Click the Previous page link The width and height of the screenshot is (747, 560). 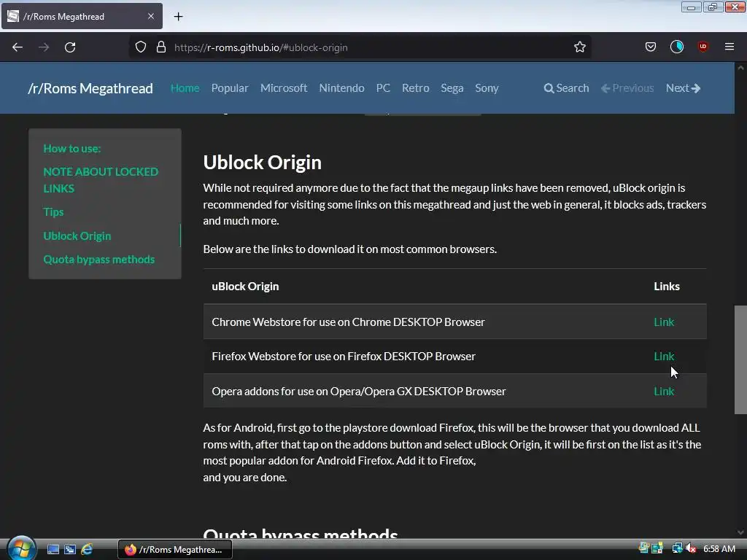[x=627, y=88]
